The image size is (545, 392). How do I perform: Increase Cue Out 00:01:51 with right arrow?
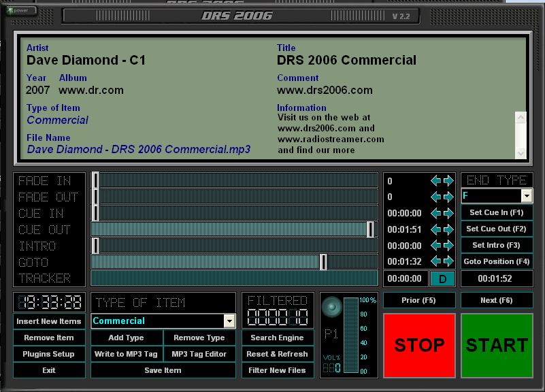pyautogui.click(x=448, y=229)
